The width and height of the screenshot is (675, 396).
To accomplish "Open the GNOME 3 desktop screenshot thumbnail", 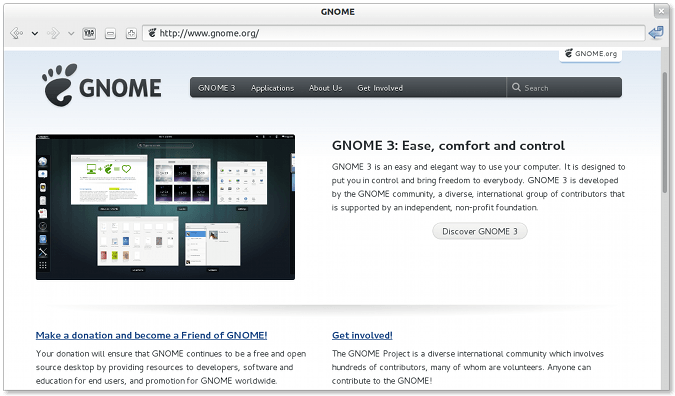I will click(x=165, y=207).
